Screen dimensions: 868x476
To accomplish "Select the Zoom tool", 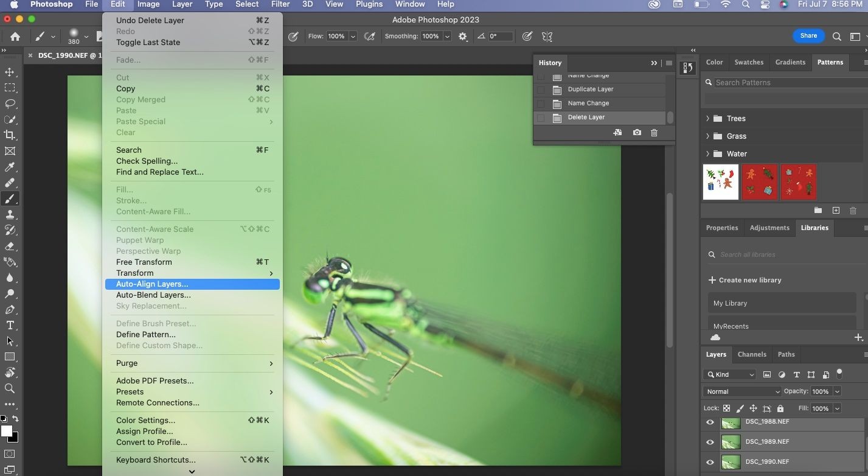I will click(10, 388).
